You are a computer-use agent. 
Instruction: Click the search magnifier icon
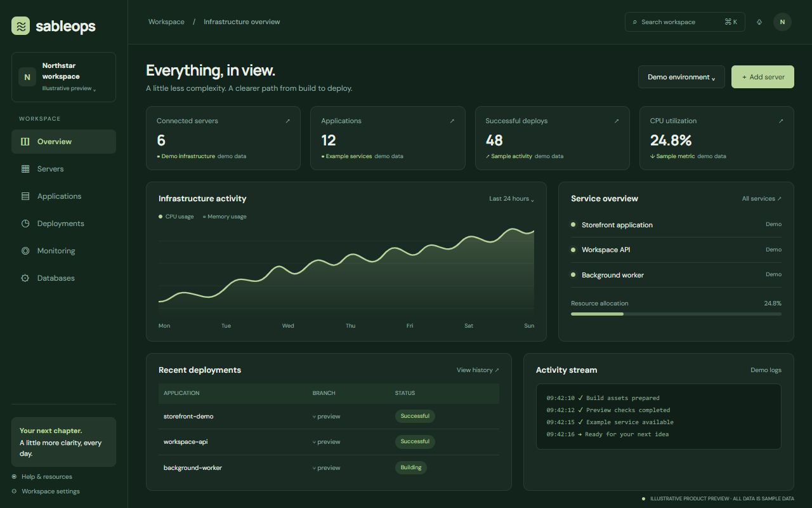point(635,22)
